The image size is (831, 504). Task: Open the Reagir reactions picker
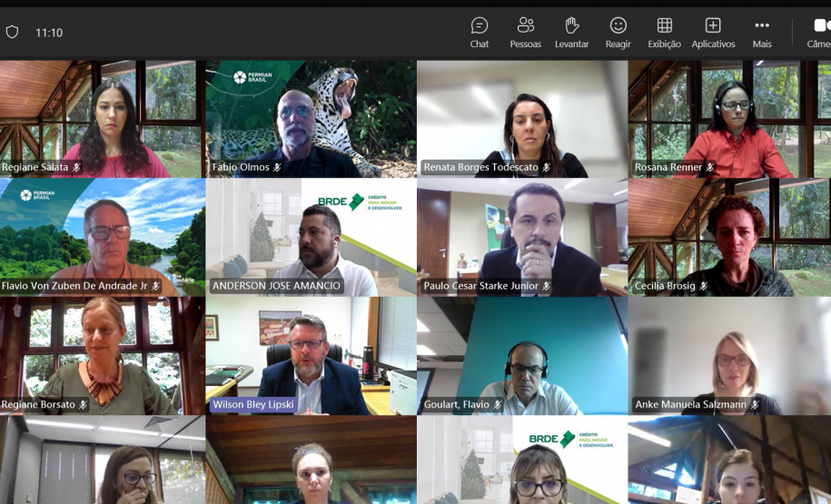[618, 33]
